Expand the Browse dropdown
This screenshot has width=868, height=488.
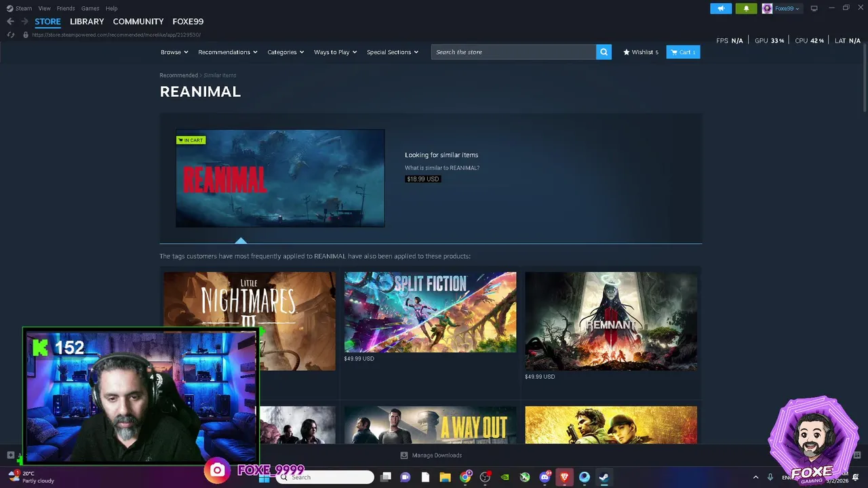click(174, 52)
